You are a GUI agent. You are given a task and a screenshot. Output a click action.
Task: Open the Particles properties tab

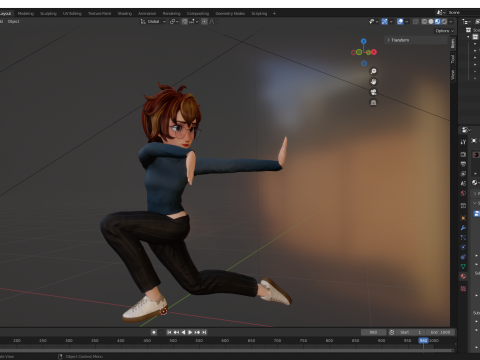point(463,238)
